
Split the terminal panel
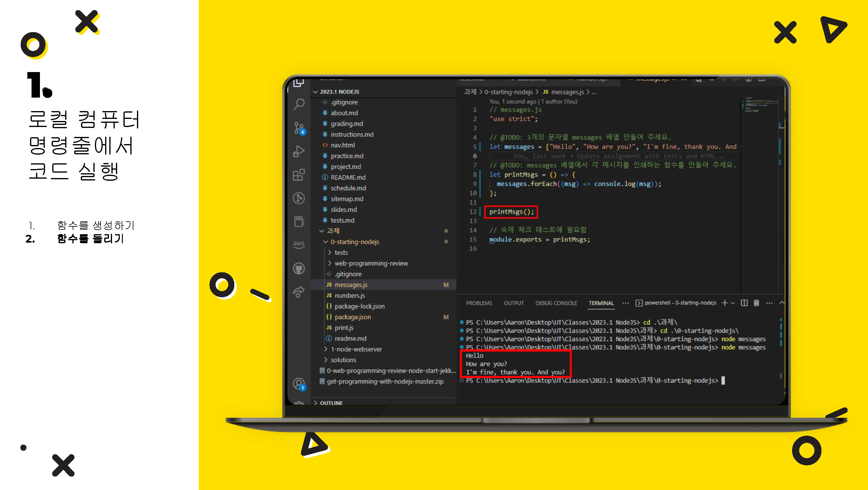[x=744, y=303]
